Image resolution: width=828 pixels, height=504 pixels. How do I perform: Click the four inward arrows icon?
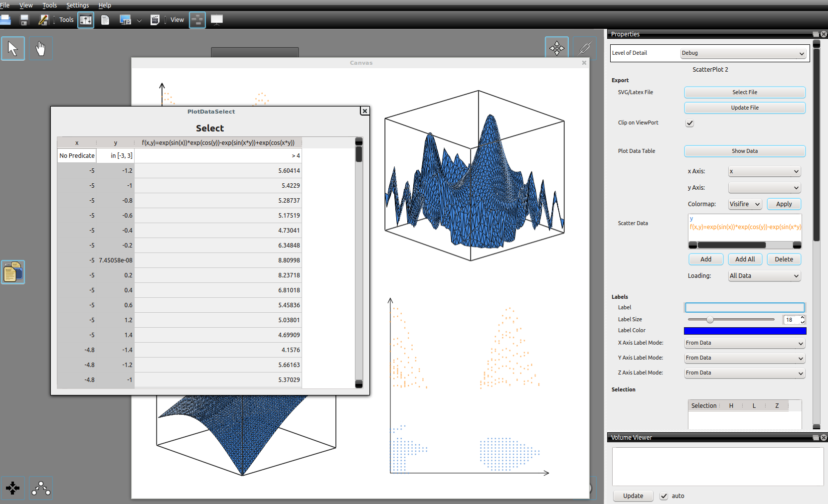[13, 488]
